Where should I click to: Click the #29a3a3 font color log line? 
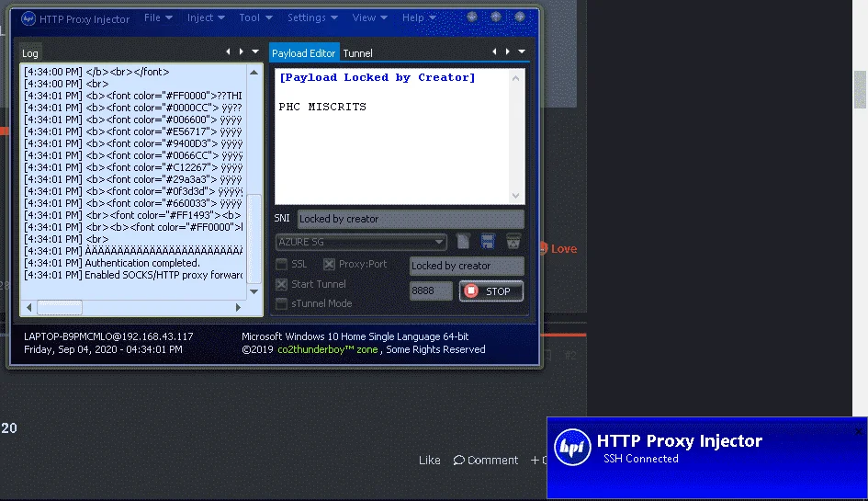coord(133,179)
